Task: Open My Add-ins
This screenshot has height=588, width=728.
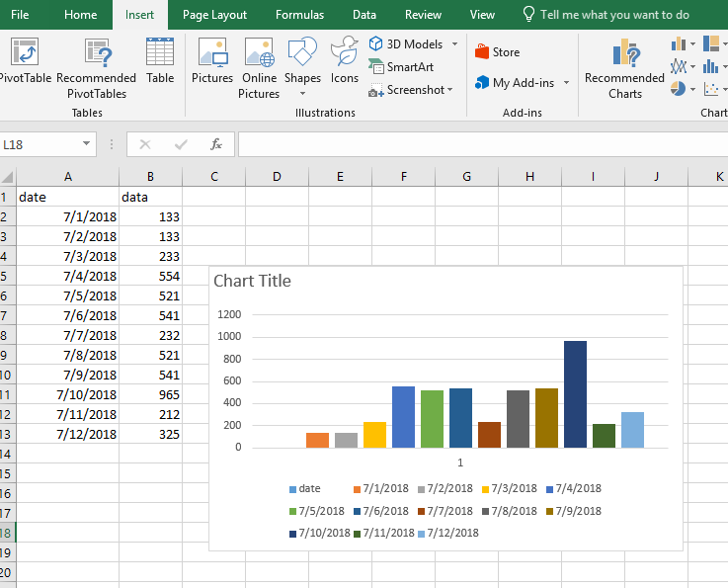Action: click(515, 83)
